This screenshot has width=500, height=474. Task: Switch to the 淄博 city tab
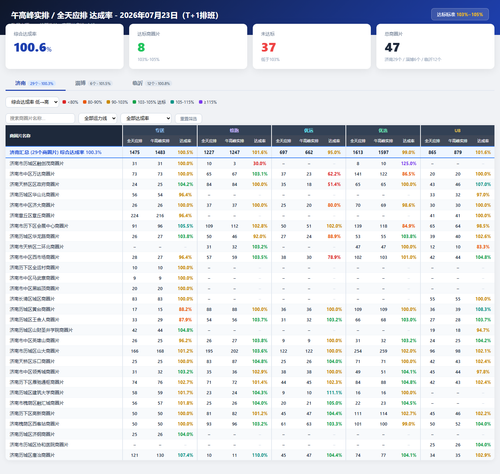[93, 83]
